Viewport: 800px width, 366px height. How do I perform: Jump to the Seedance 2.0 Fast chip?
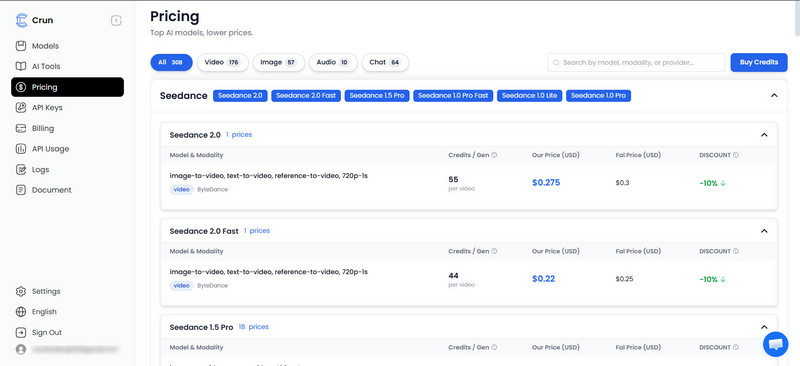coord(306,95)
